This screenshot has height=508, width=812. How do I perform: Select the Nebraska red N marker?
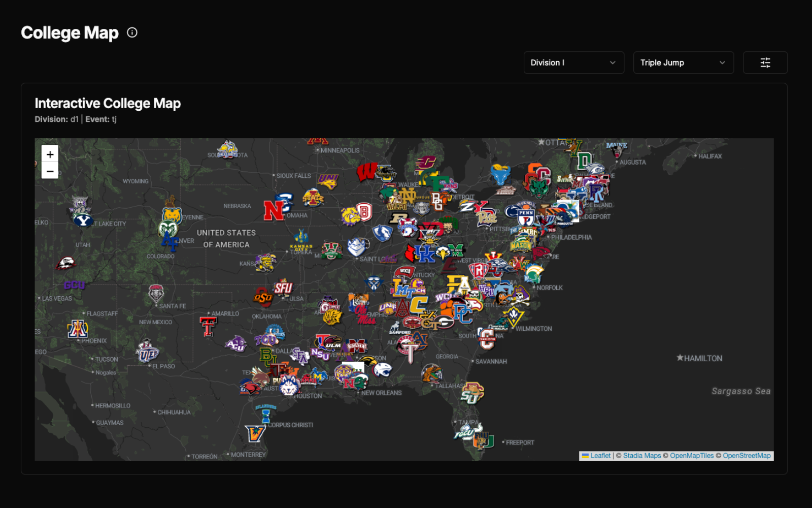[273, 211]
